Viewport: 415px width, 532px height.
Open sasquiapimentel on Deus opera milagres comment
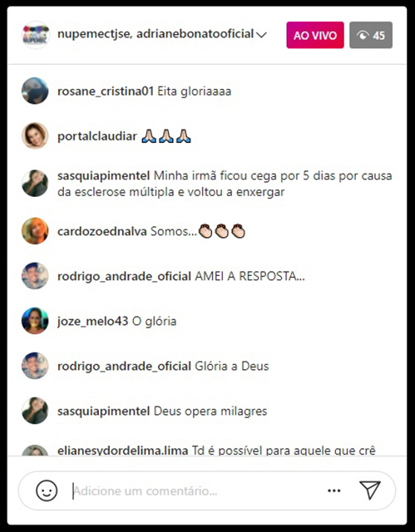click(103, 411)
